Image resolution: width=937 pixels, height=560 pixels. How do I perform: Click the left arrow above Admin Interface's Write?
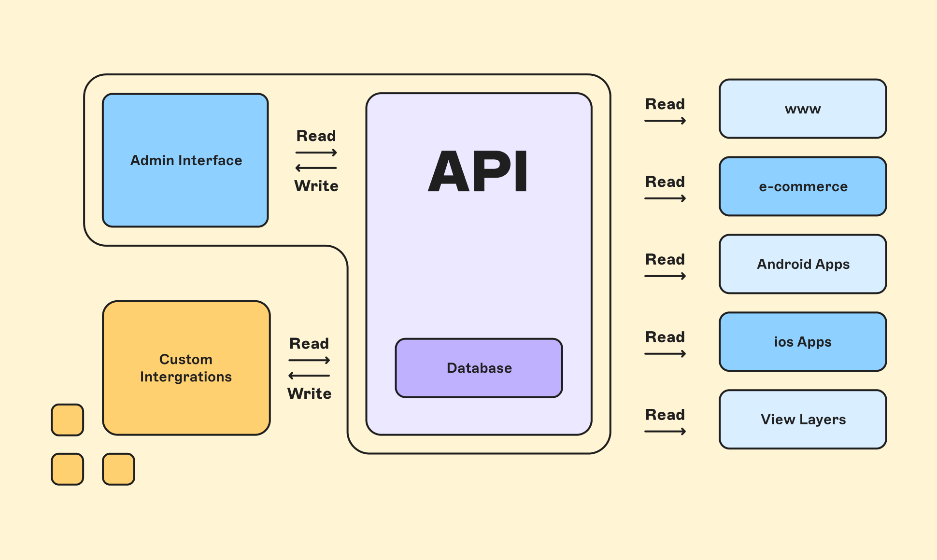(x=316, y=168)
